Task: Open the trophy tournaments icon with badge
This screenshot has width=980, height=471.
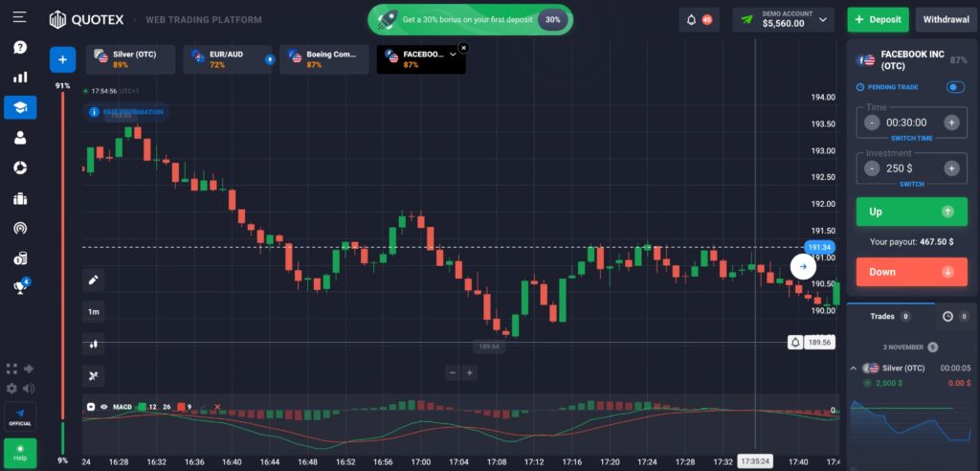Action: 21,287
